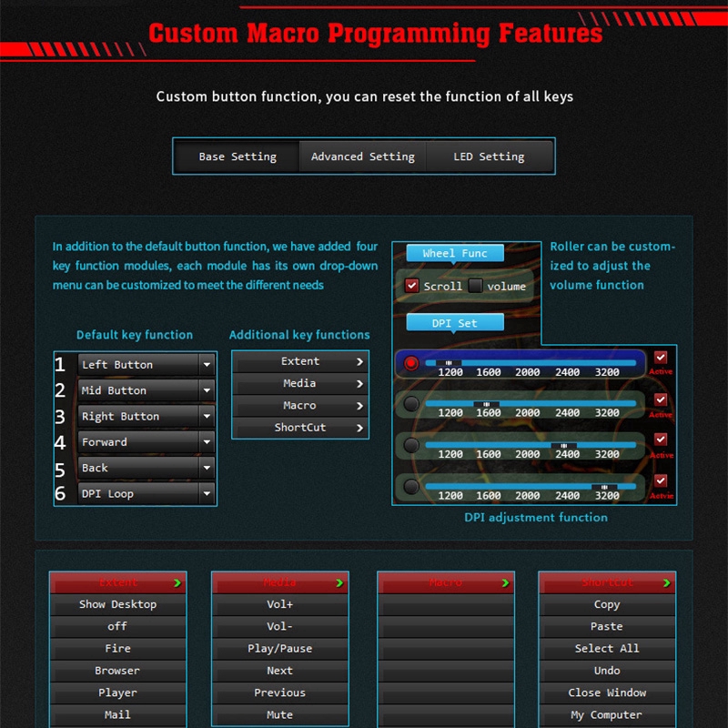Enable the volume wheel function checkbox

pyautogui.click(x=475, y=286)
